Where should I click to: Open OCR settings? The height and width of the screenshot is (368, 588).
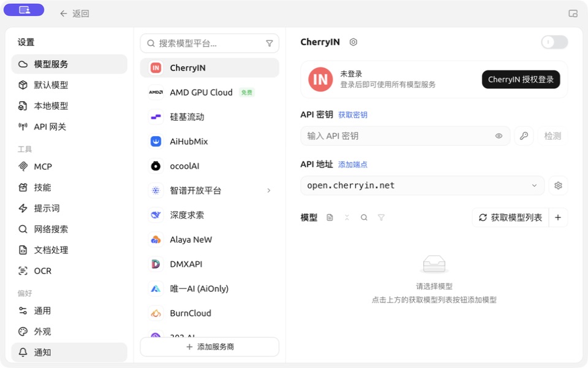[69, 270]
